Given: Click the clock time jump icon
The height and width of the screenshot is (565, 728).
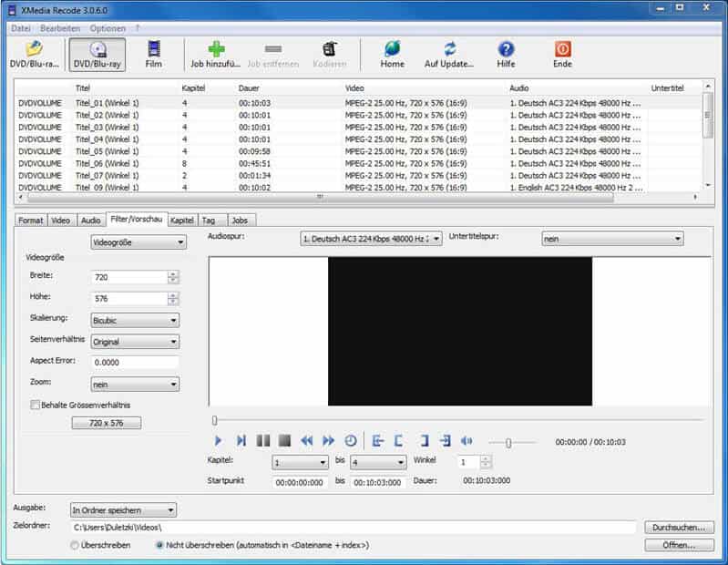Looking at the screenshot, I should tap(351, 440).
